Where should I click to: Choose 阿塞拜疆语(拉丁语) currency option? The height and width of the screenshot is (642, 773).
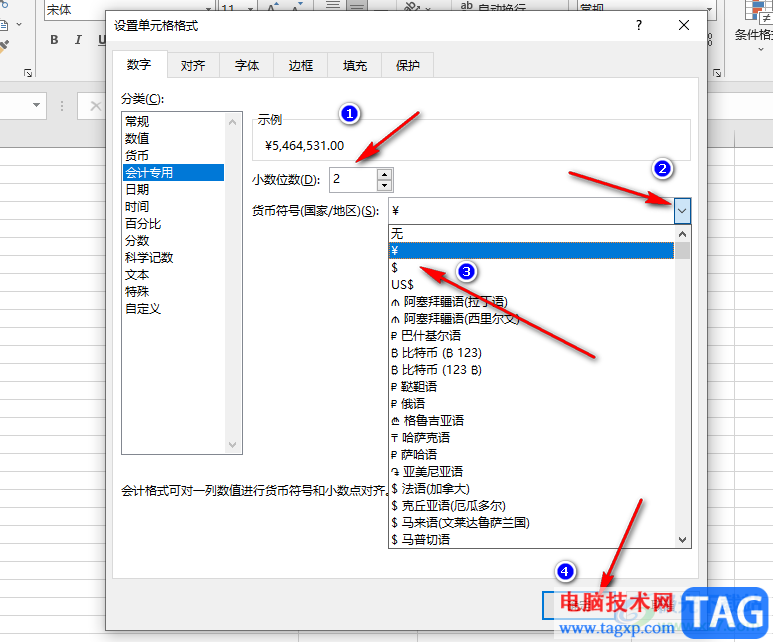click(531, 301)
